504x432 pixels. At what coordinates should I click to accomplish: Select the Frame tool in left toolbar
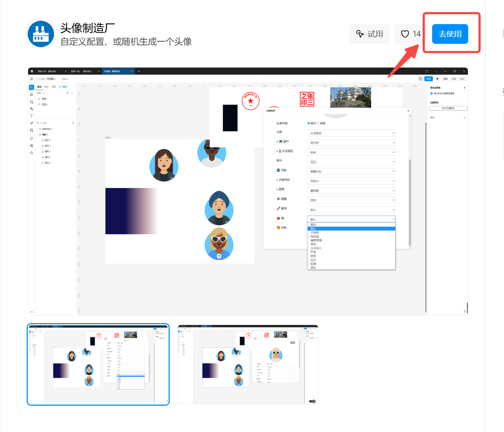point(32,95)
